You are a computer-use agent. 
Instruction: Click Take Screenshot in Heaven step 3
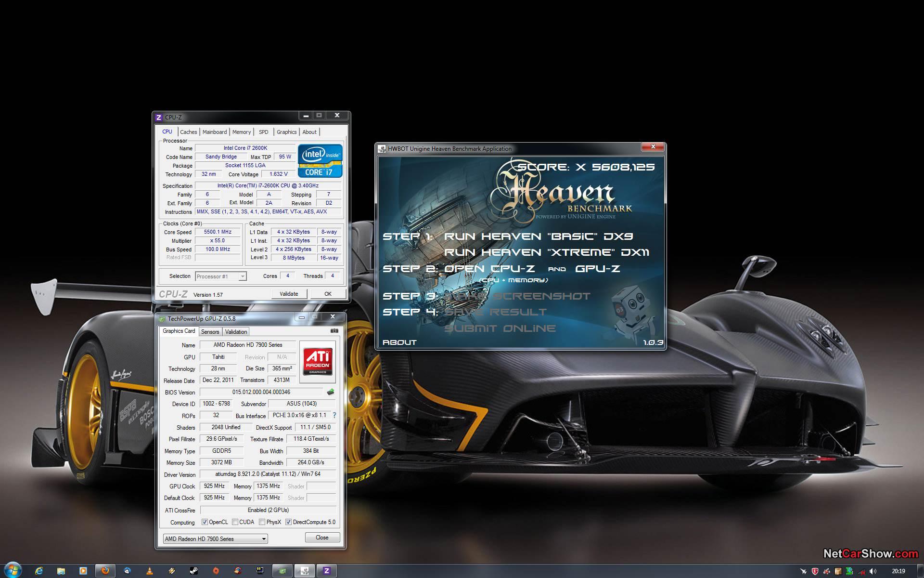tap(517, 296)
